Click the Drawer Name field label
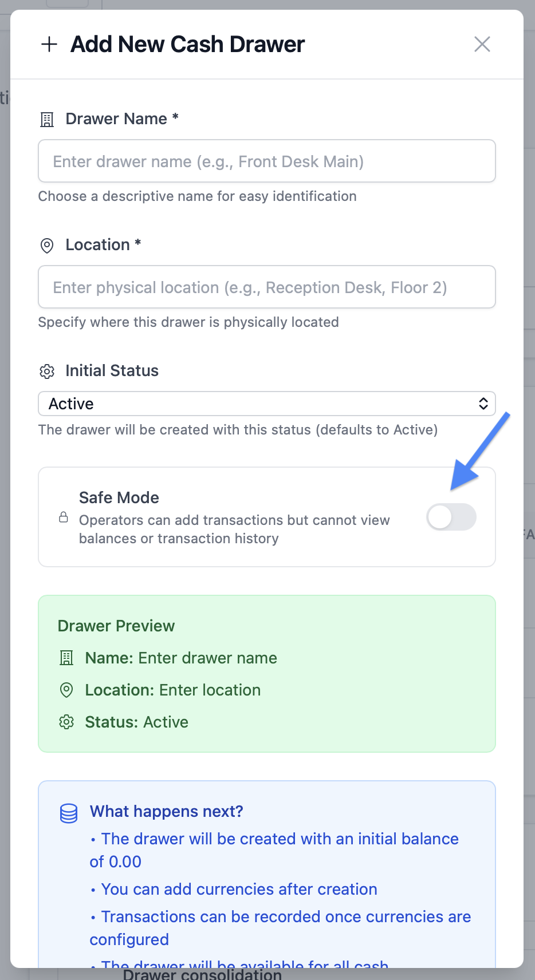 click(x=116, y=119)
